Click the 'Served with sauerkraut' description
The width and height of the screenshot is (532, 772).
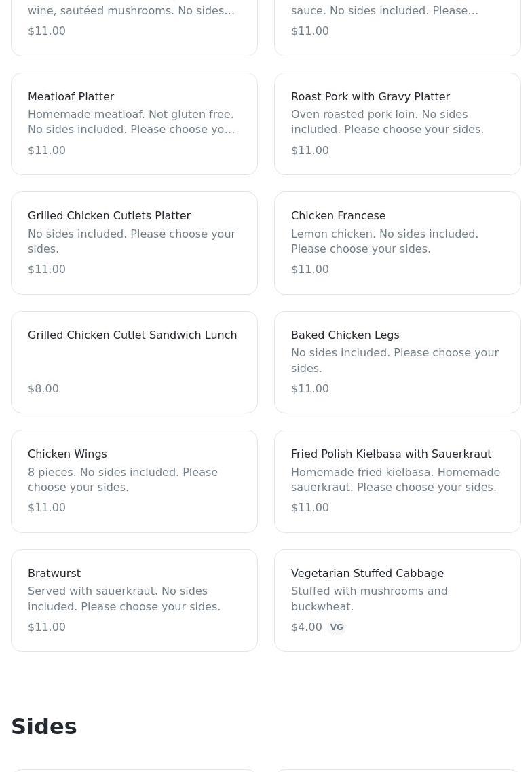124,599
